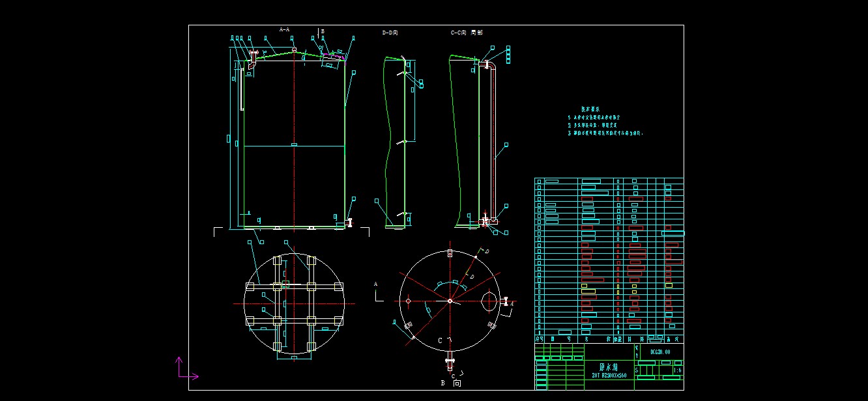This screenshot has height=401, width=868.
Task: Select the bottom nozzle flange in the plan view
Action: point(450,359)
